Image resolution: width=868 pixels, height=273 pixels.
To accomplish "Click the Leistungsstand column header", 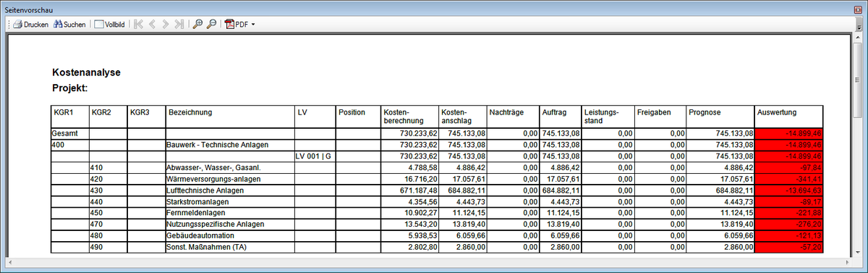I will click(x=608, y=117).
